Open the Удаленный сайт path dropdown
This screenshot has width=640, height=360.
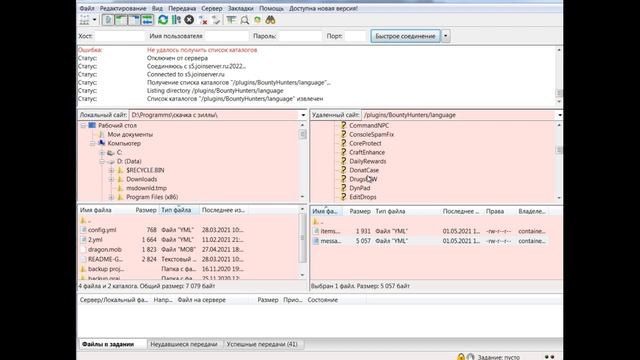[x=560, y=115]
